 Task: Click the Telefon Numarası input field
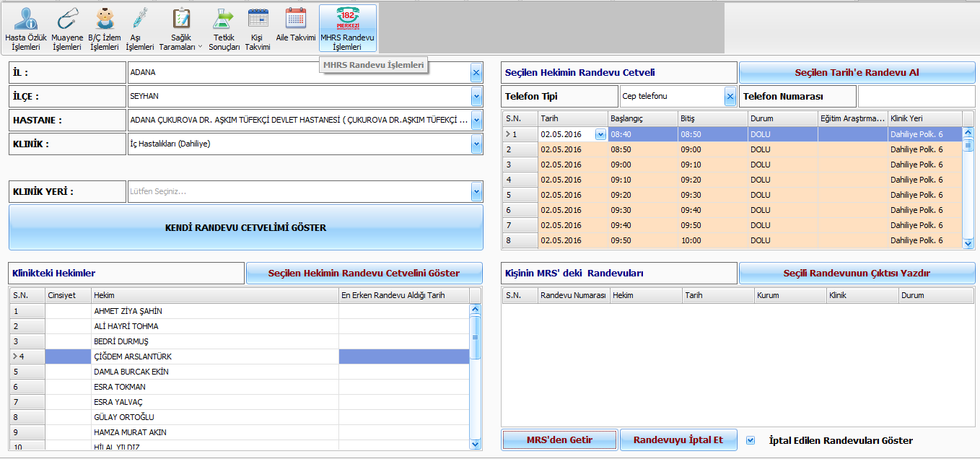pyautogui.click(x=916, y=96)
